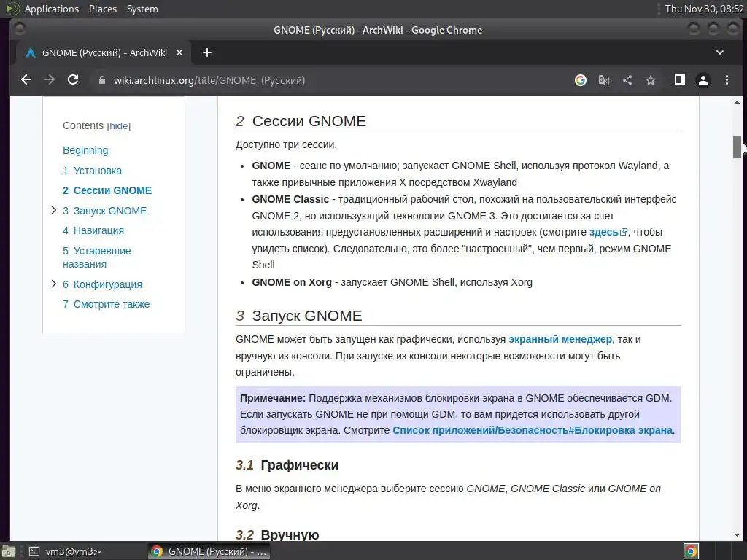The height and width of the screenshot is (560, 747).
Task: Open Chrome three-dot menu
Action: [727, 80]
